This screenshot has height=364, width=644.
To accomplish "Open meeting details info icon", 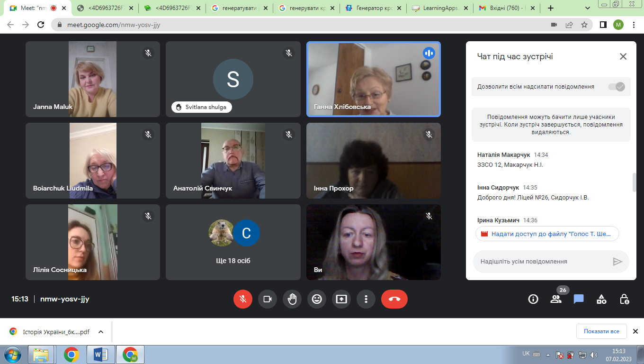I will [x=533, y=299].
